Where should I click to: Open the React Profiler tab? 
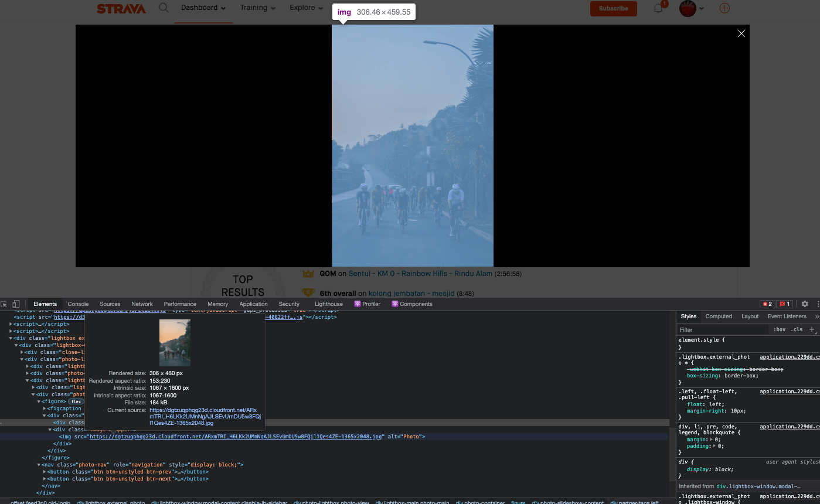(368, 304)
